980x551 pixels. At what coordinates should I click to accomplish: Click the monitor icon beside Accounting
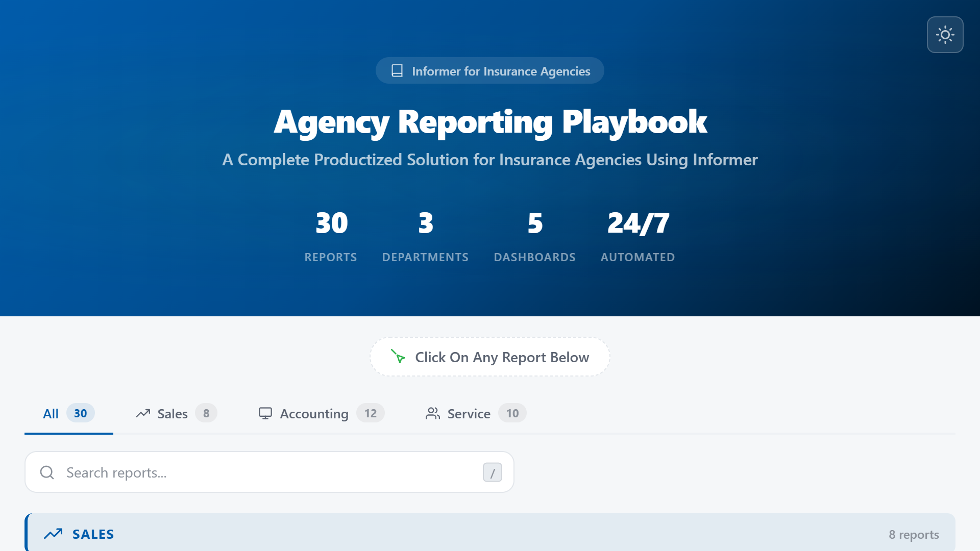coord(266,413)
